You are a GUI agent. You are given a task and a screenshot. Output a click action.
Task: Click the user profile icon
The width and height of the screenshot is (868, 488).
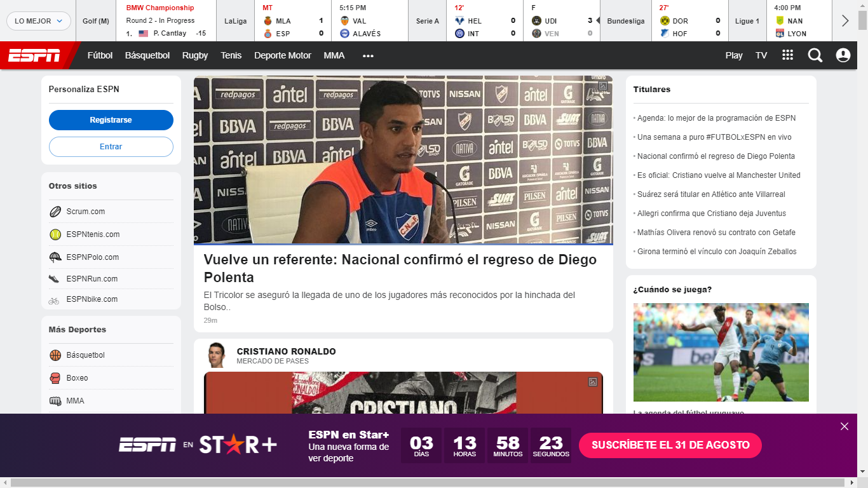coord(843,55)
